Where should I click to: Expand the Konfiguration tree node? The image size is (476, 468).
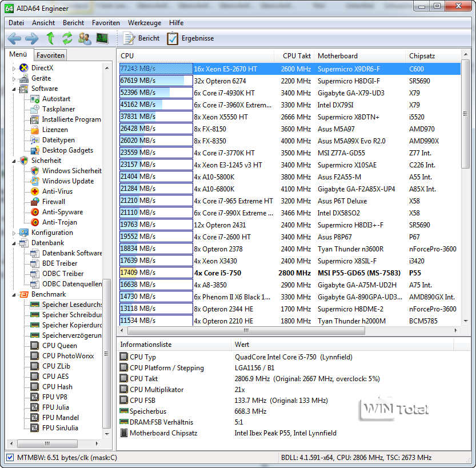14,233
